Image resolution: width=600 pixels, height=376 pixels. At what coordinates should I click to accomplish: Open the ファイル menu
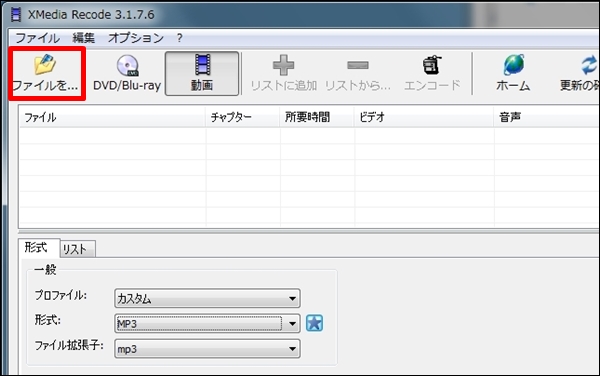pyautogui.click(x=38, y=38)
